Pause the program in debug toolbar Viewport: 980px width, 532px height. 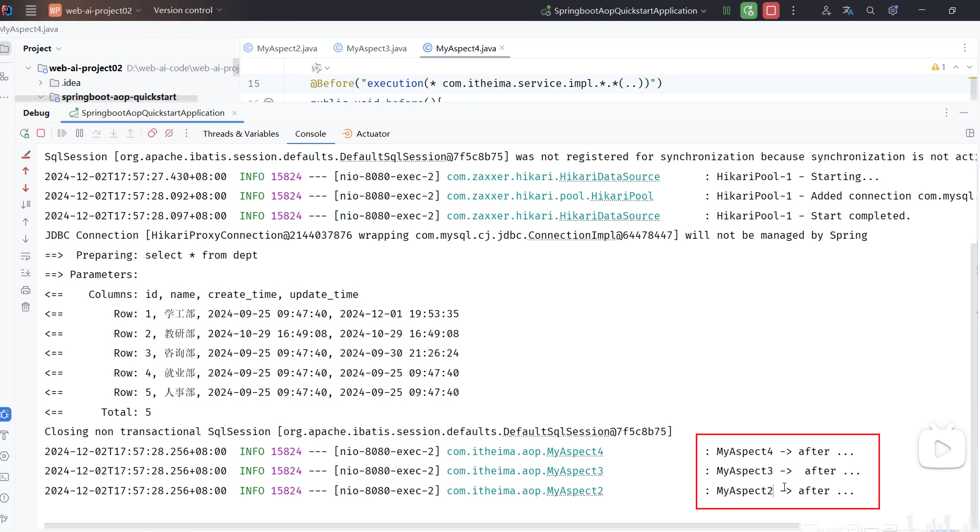(x=80, y=134)
